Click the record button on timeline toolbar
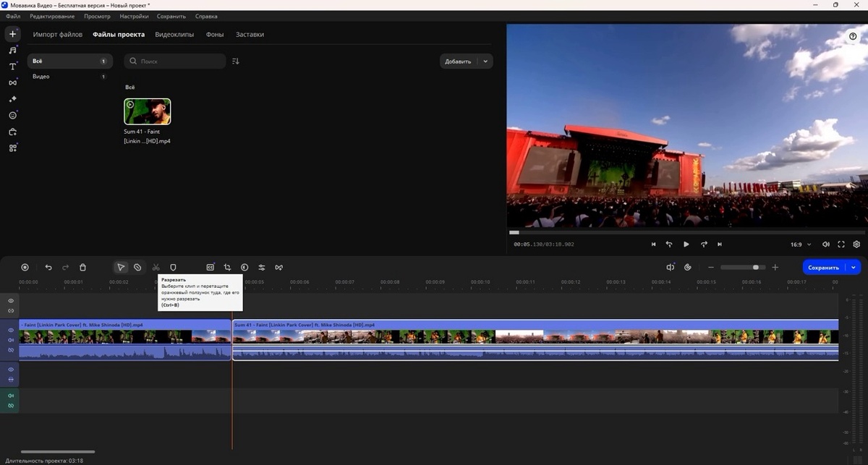The width and height of the screenshot is (868, 465). (25, 267)
